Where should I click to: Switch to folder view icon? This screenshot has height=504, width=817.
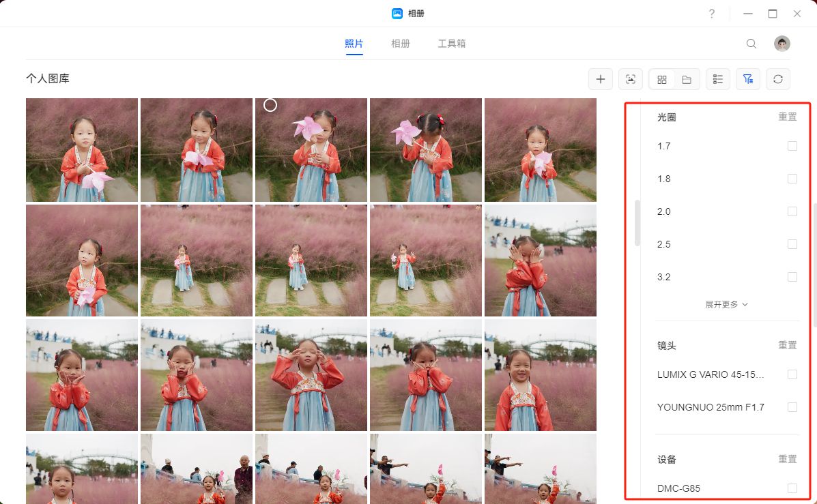pos(687,79)
